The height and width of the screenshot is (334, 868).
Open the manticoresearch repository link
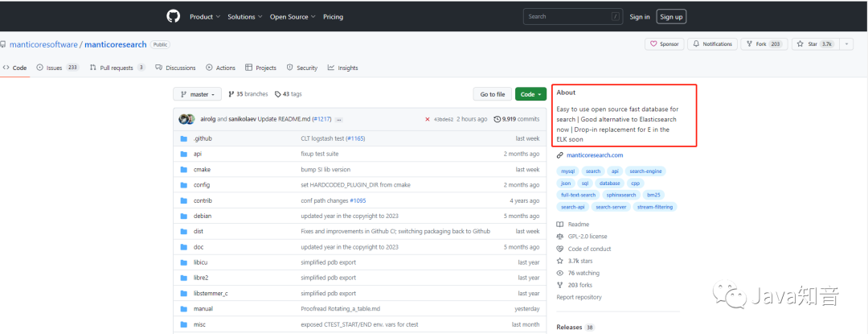tap(116, 45)
